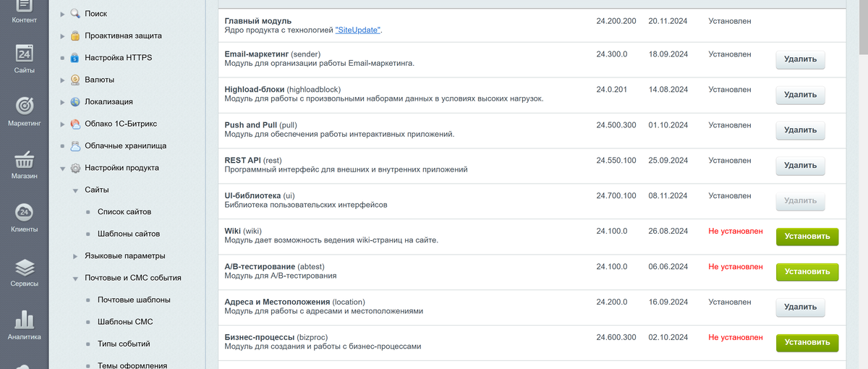The image size is (868, 369).
Task: Delete the Email-маркетинг module
Action: click(x=800, y=59)
